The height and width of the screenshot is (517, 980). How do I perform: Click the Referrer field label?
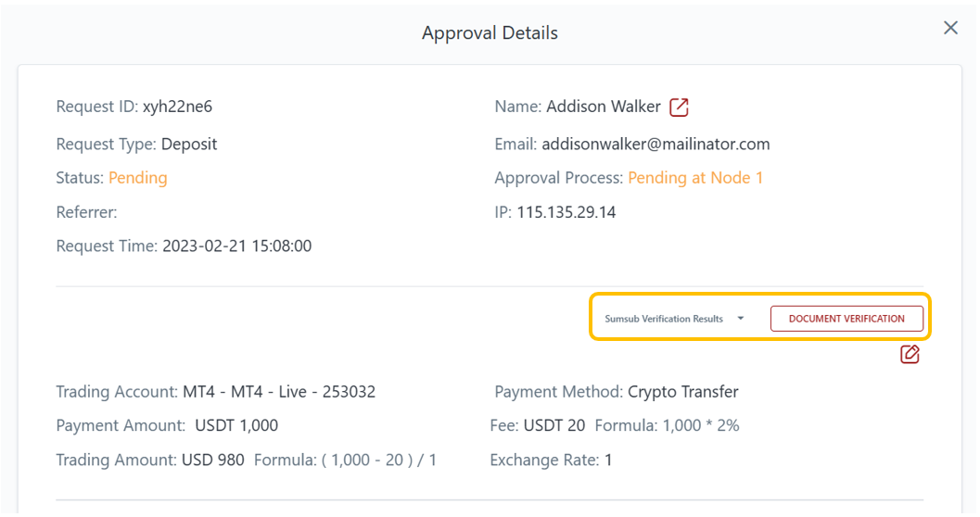tap(86, 212)
